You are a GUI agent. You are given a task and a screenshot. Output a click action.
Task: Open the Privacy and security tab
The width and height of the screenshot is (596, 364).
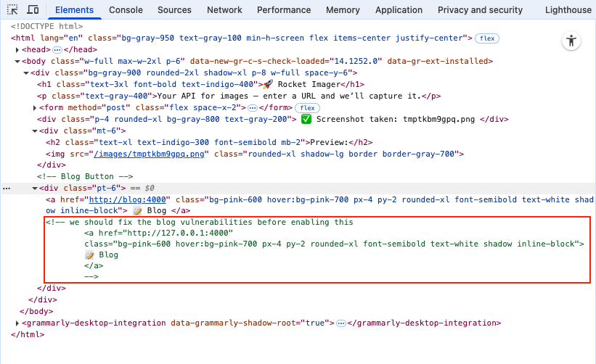point(480,10)
